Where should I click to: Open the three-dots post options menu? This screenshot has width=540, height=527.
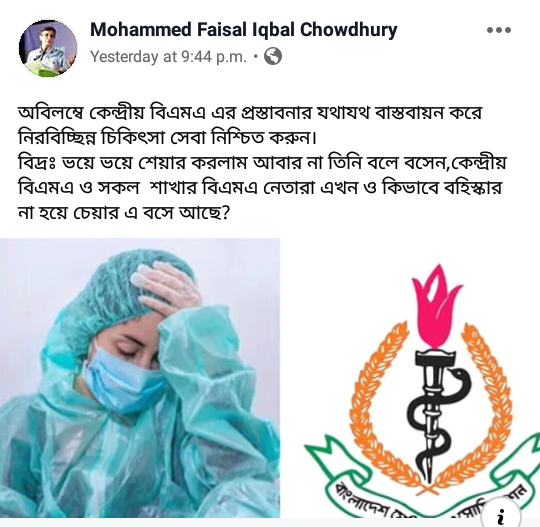click(499, 30)
